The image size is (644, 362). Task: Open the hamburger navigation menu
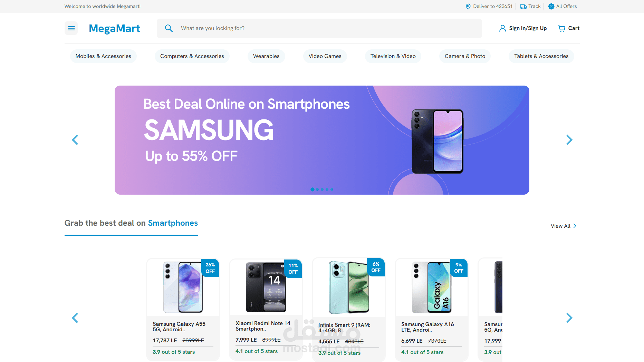tap(71, 28)
